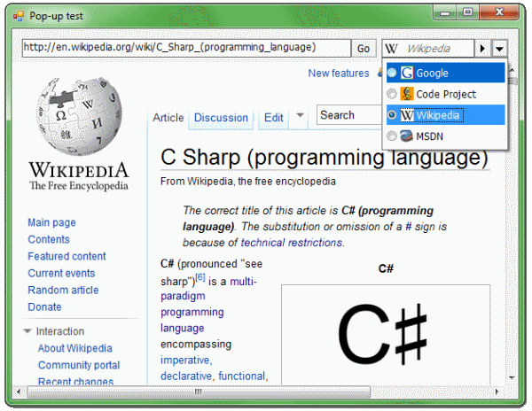
Task: Click the page's Search input box
Action: pyautogui.click(x=349, y=115)
